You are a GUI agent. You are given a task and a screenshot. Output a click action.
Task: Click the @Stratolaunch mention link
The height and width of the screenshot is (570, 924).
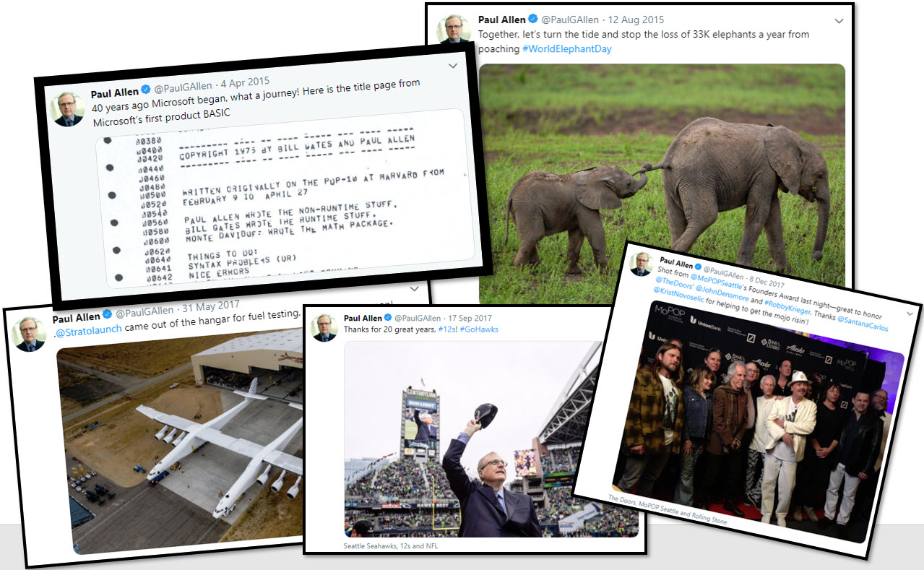pos(87,327)
